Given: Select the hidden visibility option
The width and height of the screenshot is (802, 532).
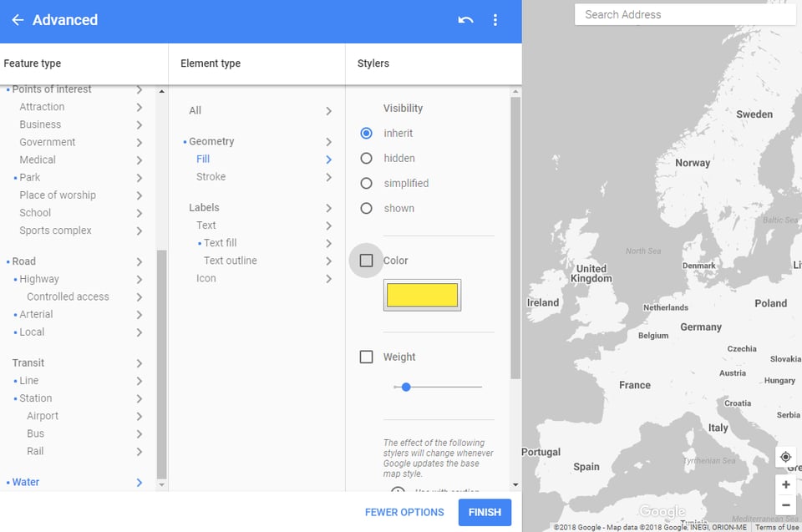Looking at the screenshot, I should [366, 159].
